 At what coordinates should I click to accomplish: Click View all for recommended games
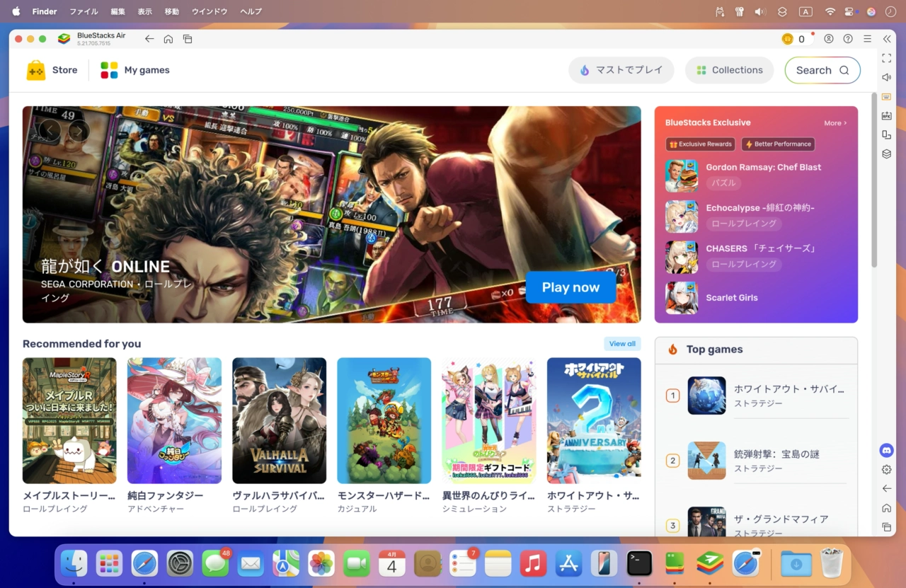[622, 344]
